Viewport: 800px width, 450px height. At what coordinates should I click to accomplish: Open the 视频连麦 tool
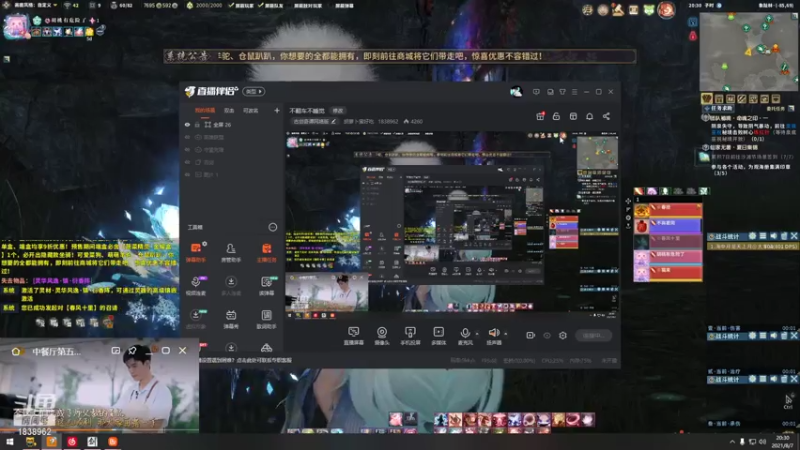click(196, 286)
